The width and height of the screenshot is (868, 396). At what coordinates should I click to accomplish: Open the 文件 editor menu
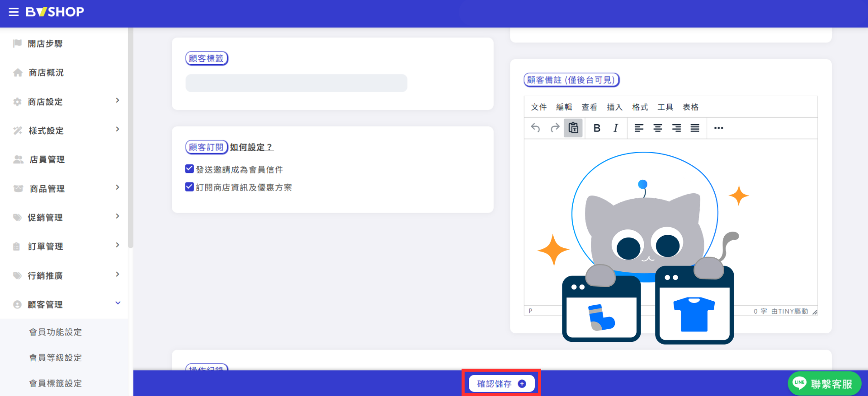click(539, 107)
